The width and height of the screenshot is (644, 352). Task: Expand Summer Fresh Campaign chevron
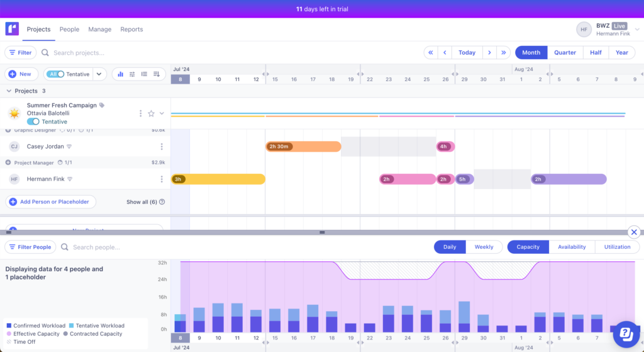(162, 113)
